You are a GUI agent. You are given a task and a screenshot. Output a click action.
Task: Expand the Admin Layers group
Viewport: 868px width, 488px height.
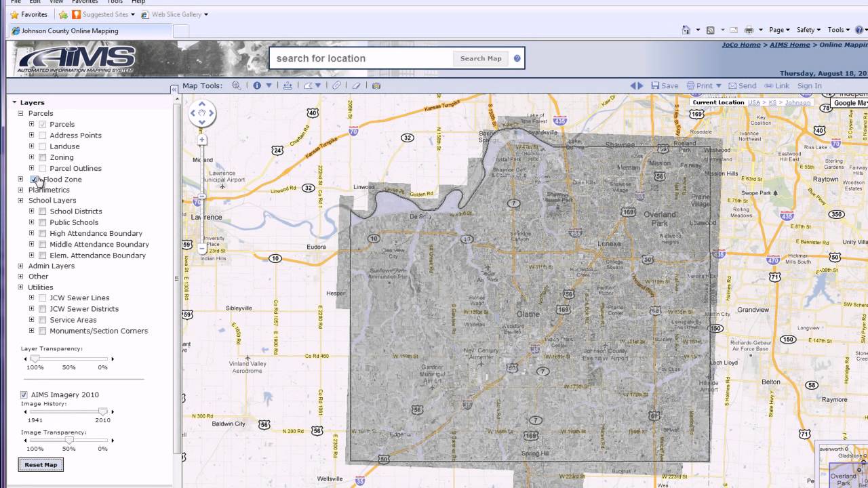pos(20,266)
